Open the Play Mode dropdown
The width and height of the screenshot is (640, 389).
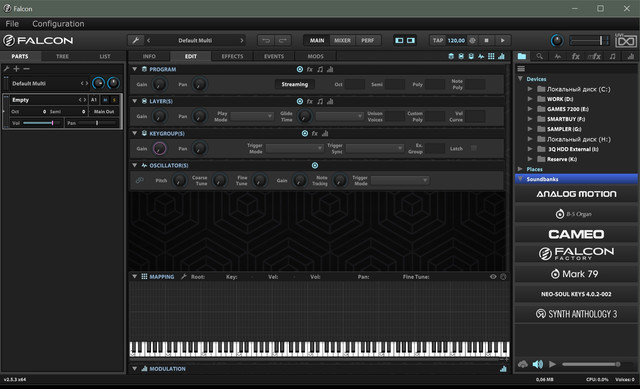click(x=252, y=116)
